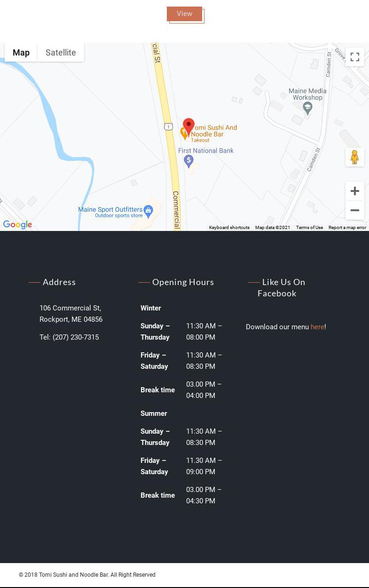
Task: Click Report a map error
Action: coord(347,228)
